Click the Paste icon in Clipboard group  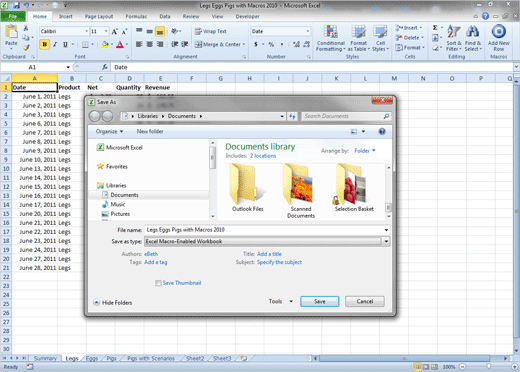point(11,32)
